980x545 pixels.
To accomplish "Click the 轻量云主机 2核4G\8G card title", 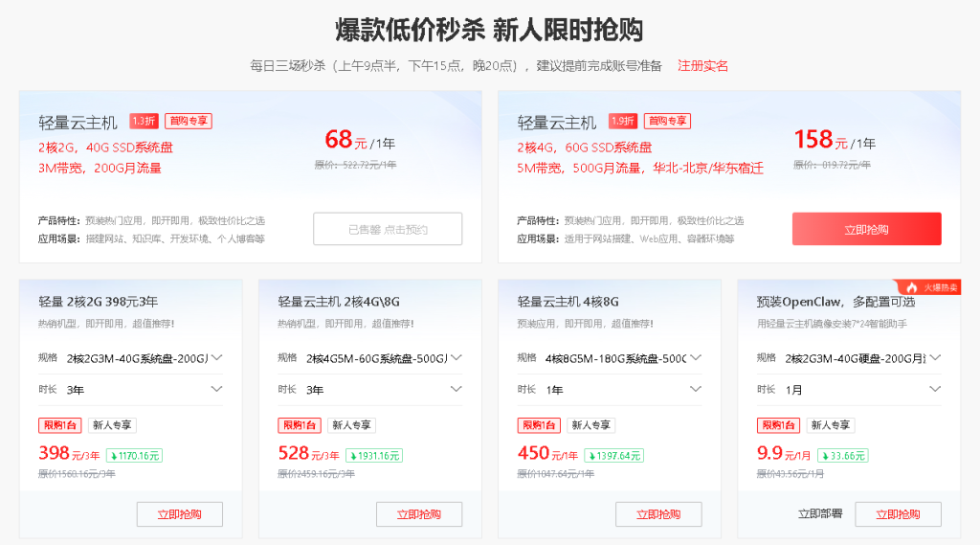I will (x=339, y=302).
